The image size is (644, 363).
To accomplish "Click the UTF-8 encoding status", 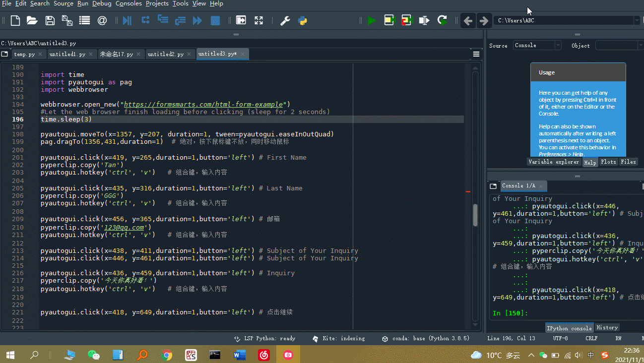I will coord(560,339).
